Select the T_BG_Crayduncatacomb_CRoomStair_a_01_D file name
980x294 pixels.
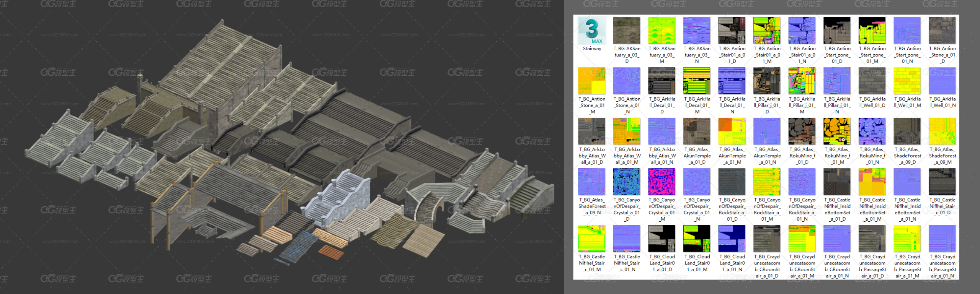767,266
